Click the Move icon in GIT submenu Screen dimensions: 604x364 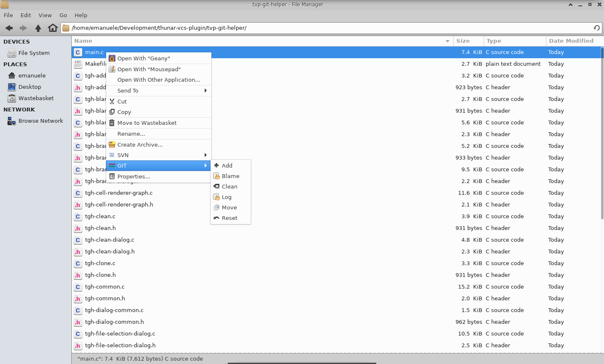pyautogui.click(x=216, y=207)
